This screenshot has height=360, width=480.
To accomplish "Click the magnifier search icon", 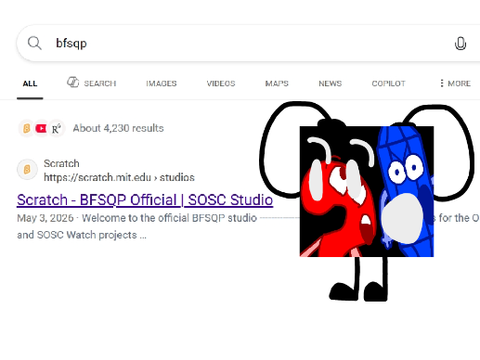I will click(x=34, y=43).
